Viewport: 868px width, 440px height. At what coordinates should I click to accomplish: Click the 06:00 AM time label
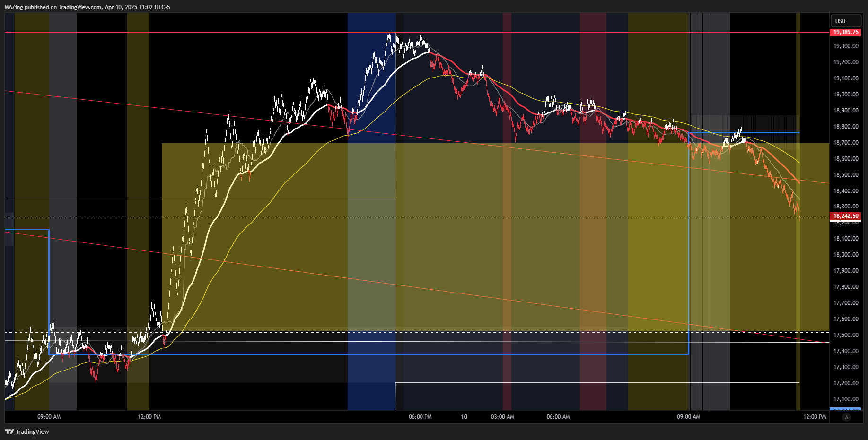[x=558, y=417]
